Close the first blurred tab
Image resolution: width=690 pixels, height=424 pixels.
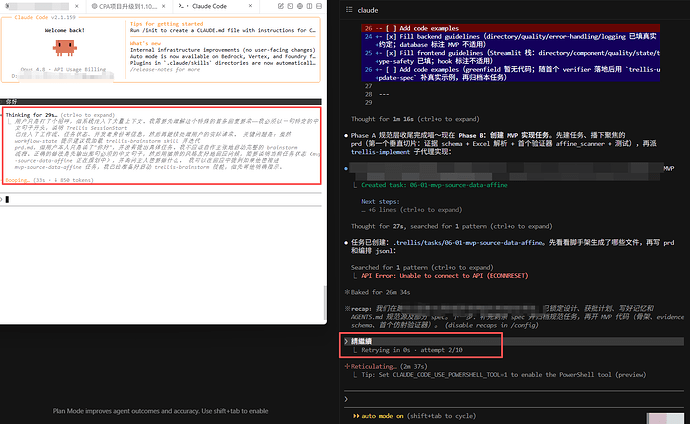[77, 6]
